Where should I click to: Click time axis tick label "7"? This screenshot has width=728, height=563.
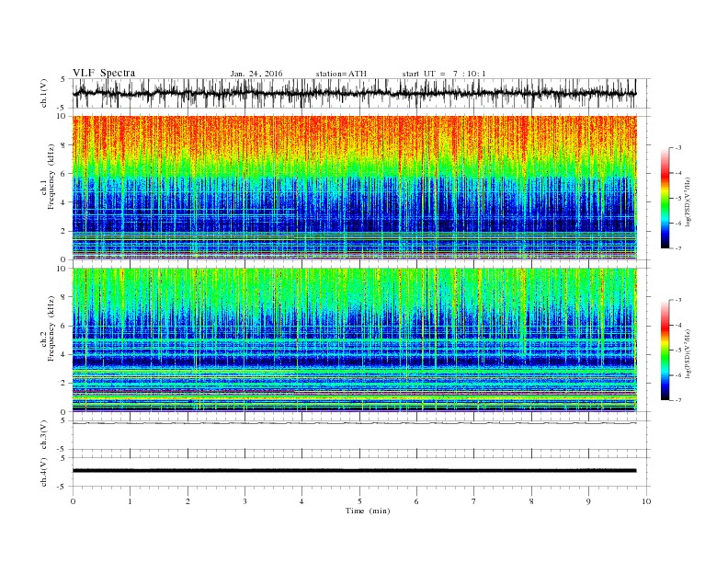474,501
